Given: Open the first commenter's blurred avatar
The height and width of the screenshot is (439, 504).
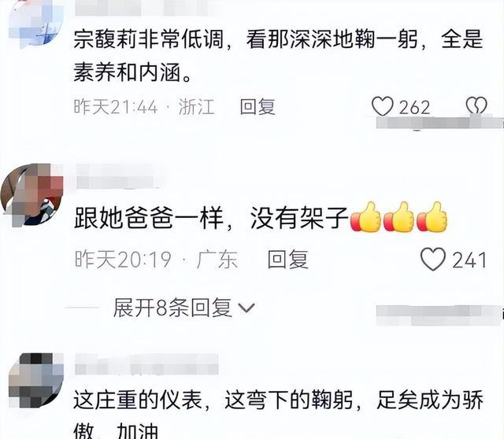Looking at the screenshot, I should pos(35,23).
